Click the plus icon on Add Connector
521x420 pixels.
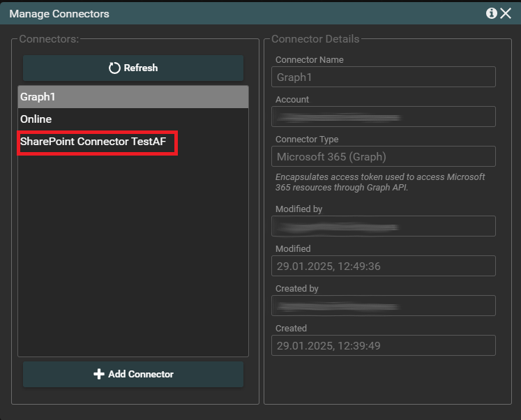99,375
